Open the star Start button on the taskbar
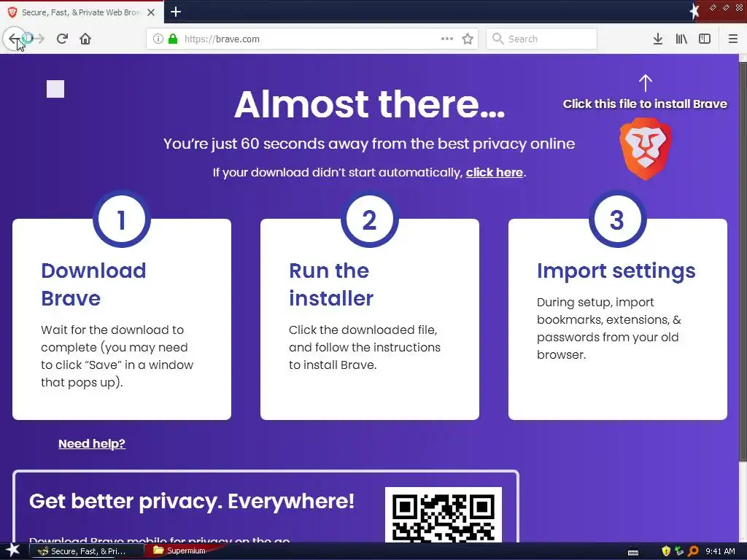 point(12,551)
